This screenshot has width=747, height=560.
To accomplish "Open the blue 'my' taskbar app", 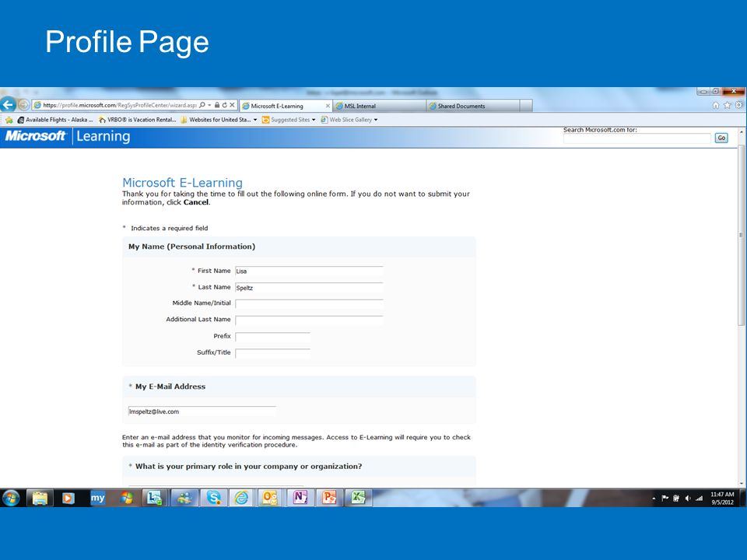I will coord(98,498).
